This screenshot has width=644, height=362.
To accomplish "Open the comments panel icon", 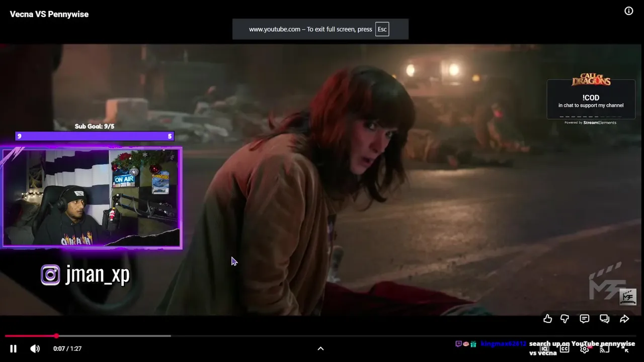I will coord(584,319).
